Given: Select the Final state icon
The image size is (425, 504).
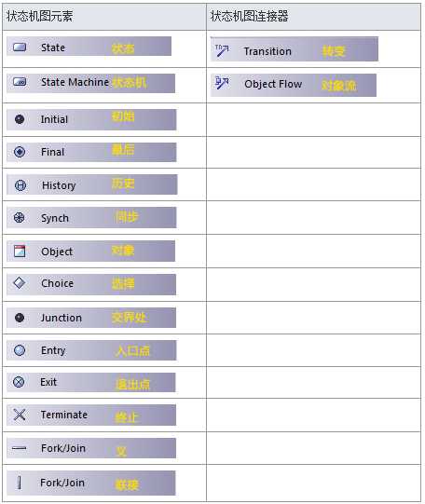Looking at the screenshot, I should click(20, 152).
